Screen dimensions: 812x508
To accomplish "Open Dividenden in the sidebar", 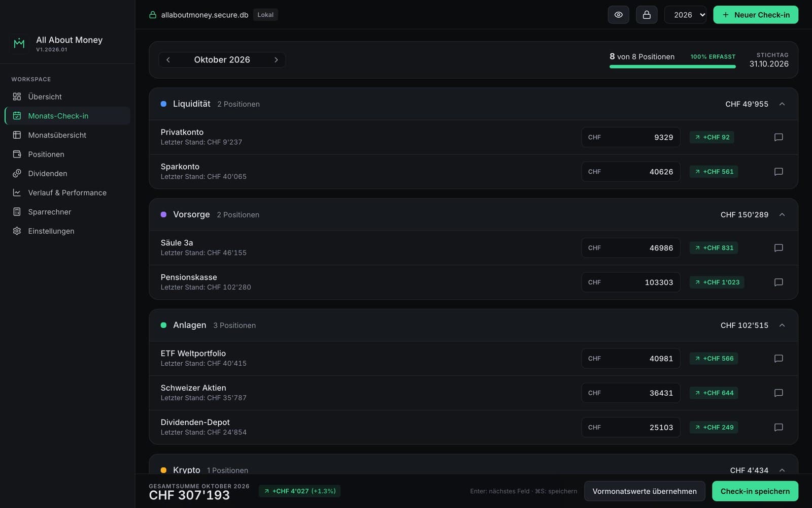I will point(67,174).
